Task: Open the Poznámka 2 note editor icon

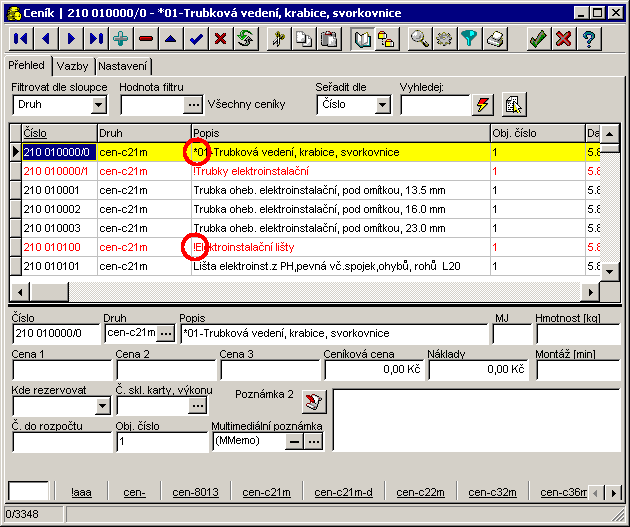Action: click(314, 402)
